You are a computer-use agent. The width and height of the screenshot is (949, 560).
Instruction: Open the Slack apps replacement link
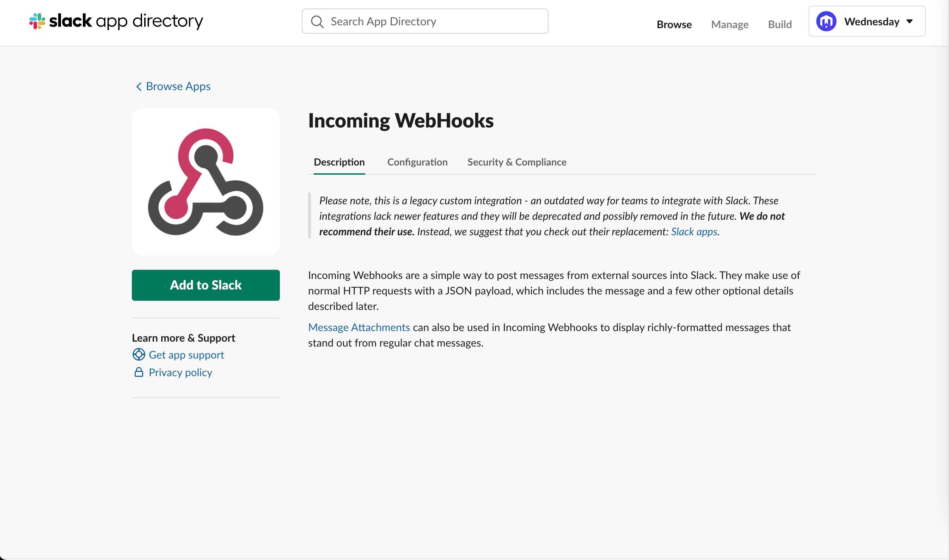[694, 231]
